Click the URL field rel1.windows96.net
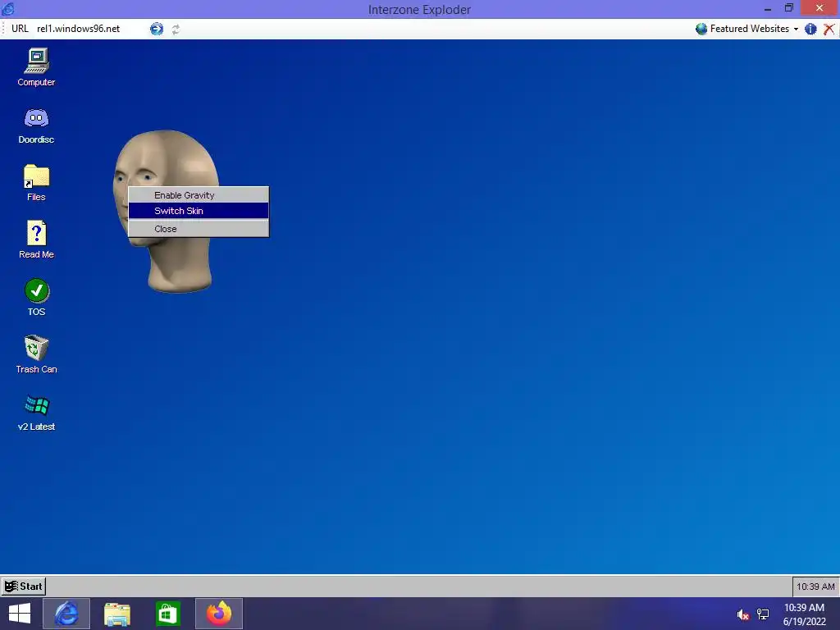 78,29
